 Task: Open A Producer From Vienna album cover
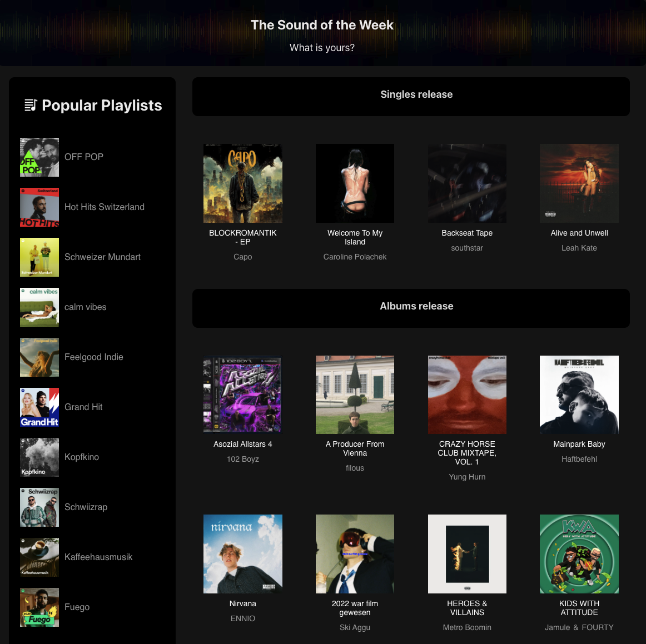click(x=355, y=395)
